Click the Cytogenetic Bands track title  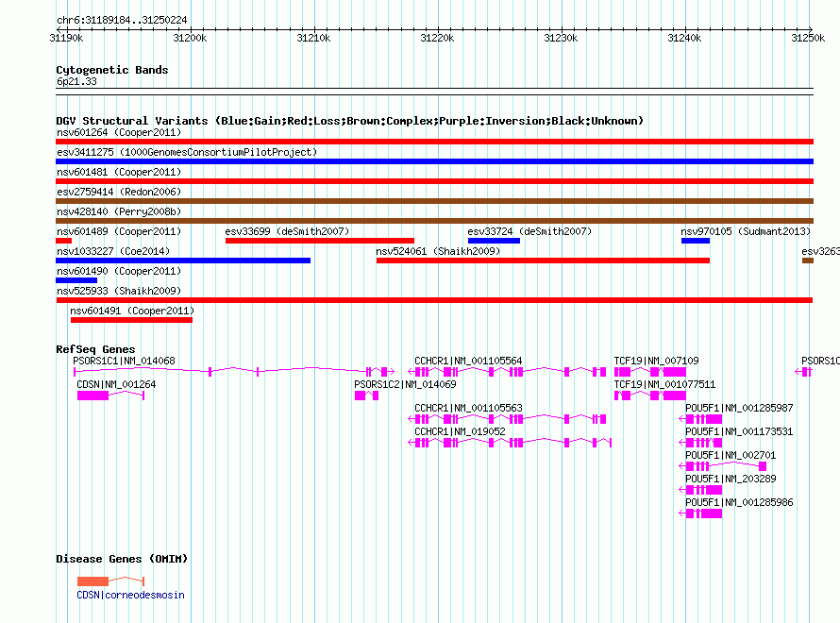(112, 70)
